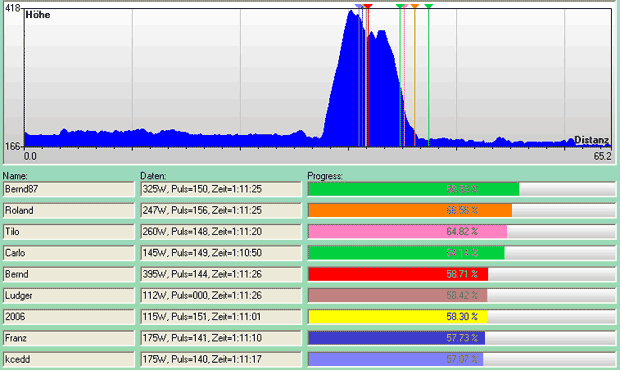Click the orange Roland marker on the elevation profile
The image size is (620, 370).
(414, 6)
